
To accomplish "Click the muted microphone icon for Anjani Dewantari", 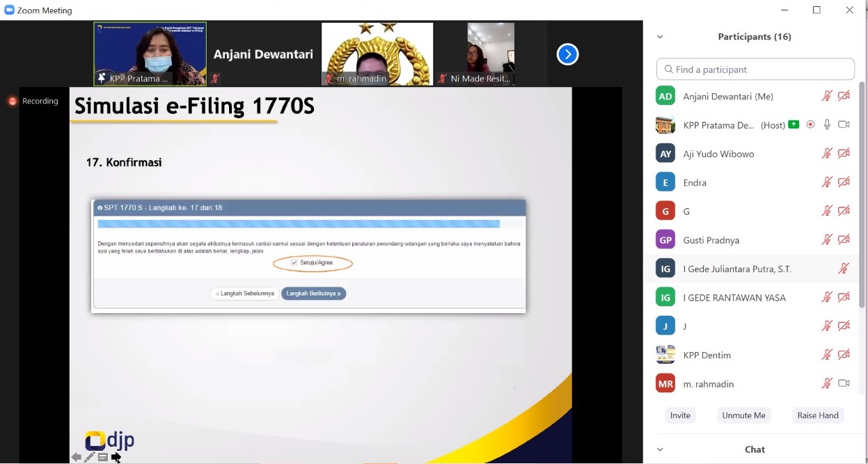I will (x=827, y=96).
